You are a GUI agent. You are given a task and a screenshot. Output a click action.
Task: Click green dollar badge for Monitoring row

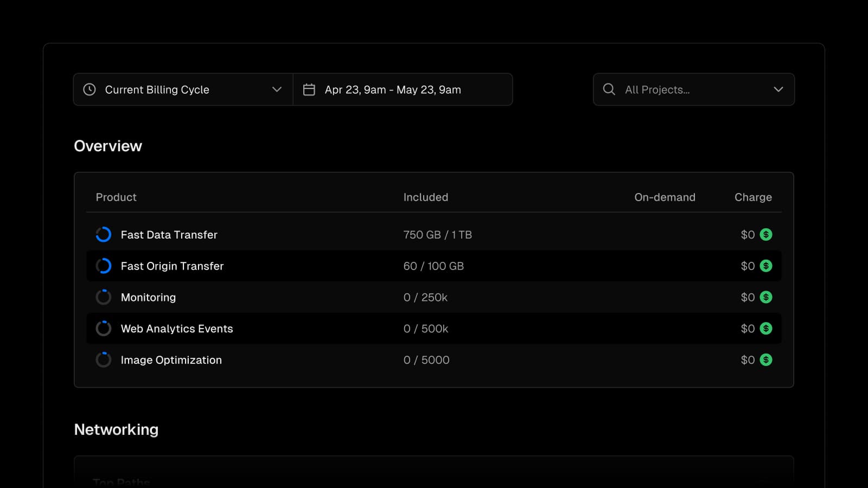click(x=766, y=297)
